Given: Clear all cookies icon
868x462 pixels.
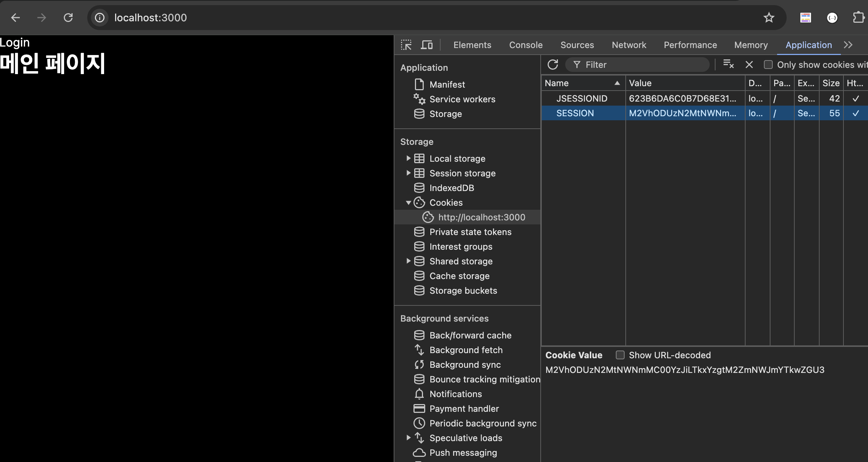Looking at the screenshot, I should click(728, 65).
